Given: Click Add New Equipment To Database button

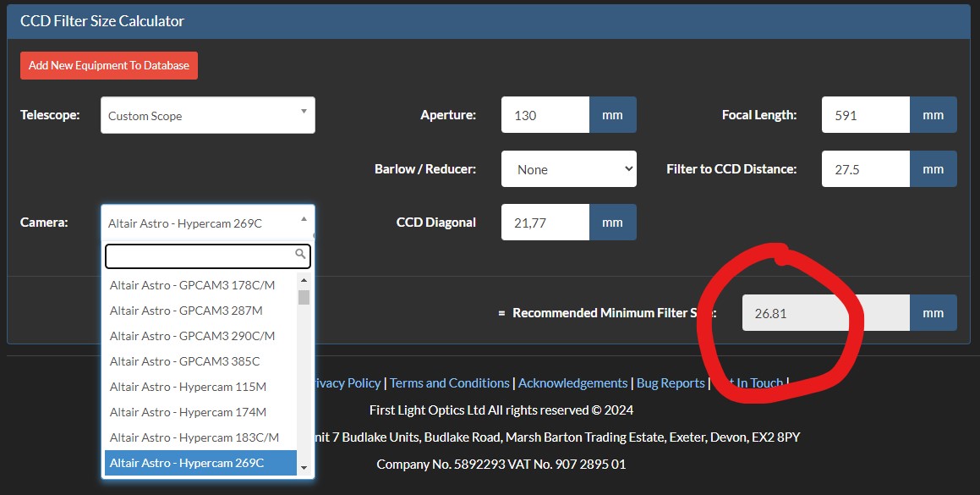Looking at the screenshot, I should click(x=109, y=65).
